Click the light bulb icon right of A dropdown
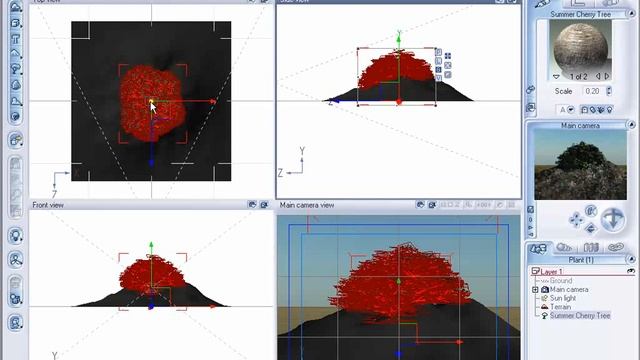The width and height of the screenshot is (640, 360). [610, 110]
